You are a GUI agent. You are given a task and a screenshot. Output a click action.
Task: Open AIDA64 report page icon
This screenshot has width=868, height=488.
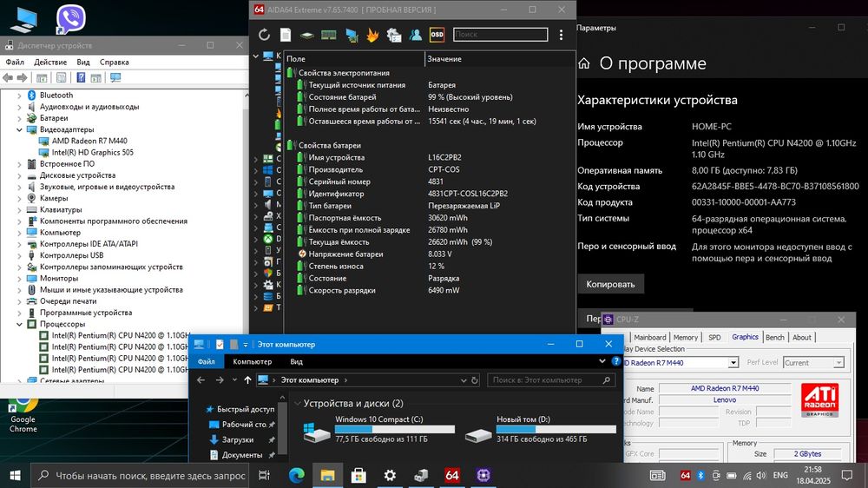pyautogui.click(x=286, y=35)
